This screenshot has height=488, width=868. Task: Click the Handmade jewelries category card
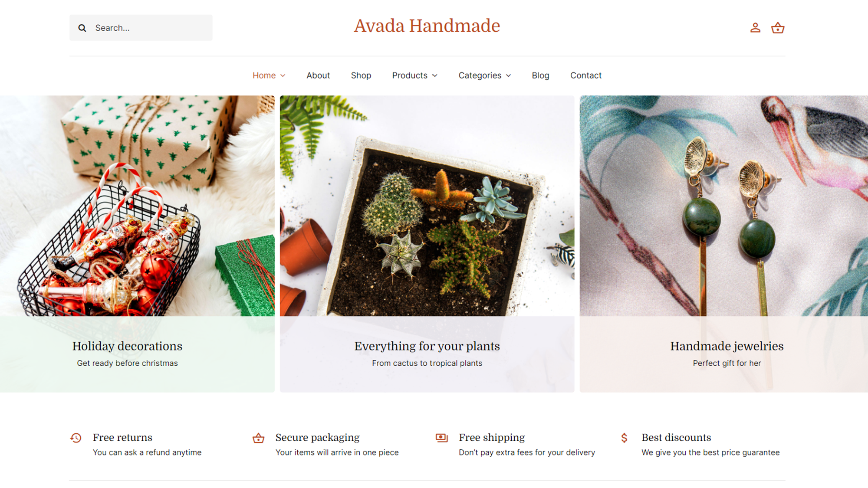[726, 243]
